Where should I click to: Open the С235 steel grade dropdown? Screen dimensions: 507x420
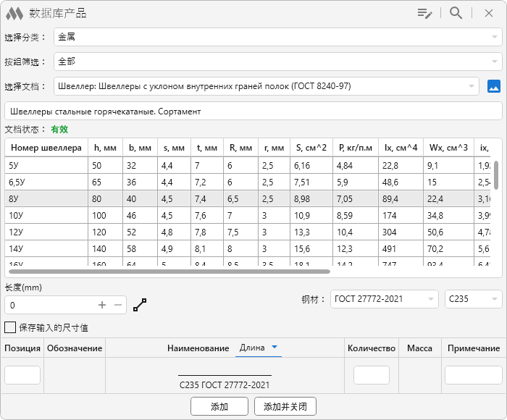point(495,298)
